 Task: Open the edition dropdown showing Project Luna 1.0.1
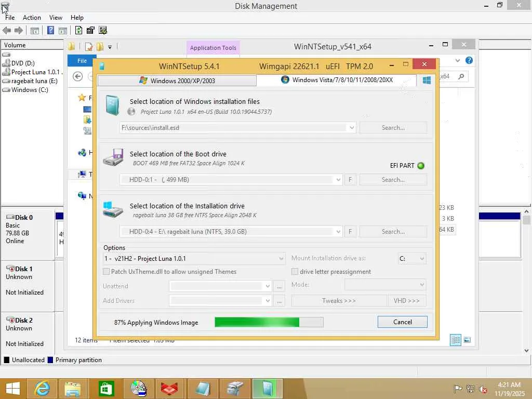click(194, 259)
